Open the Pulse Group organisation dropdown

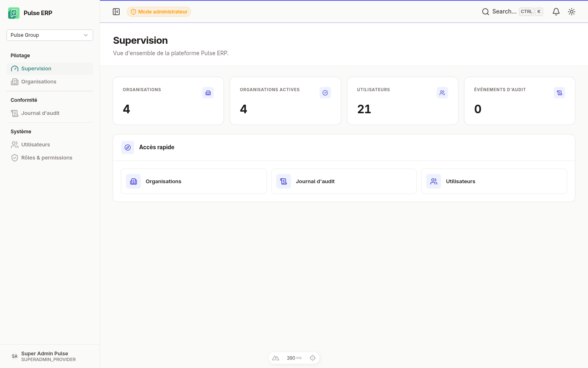point(50,35)
